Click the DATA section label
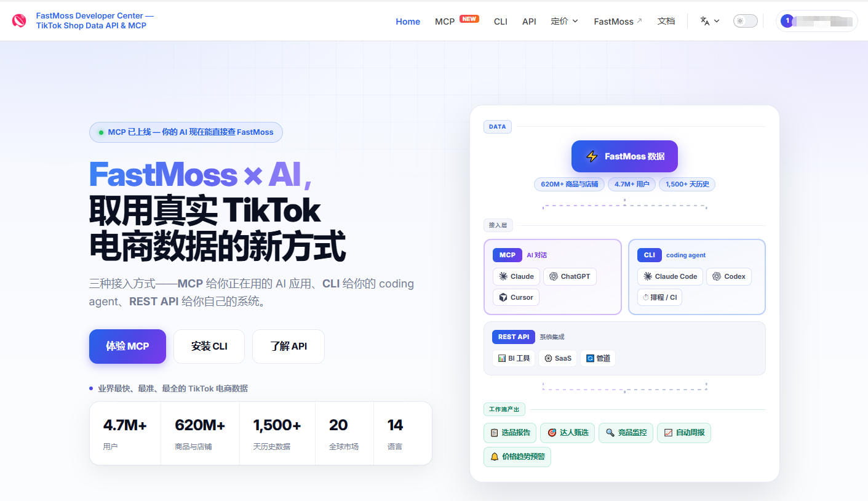 click(x=497, y=127)
